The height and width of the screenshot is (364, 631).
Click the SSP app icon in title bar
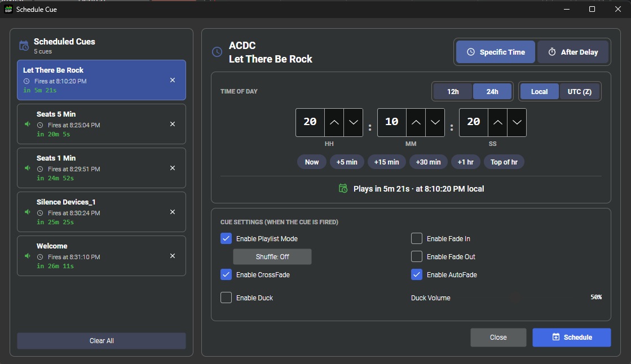pos(8,9)
